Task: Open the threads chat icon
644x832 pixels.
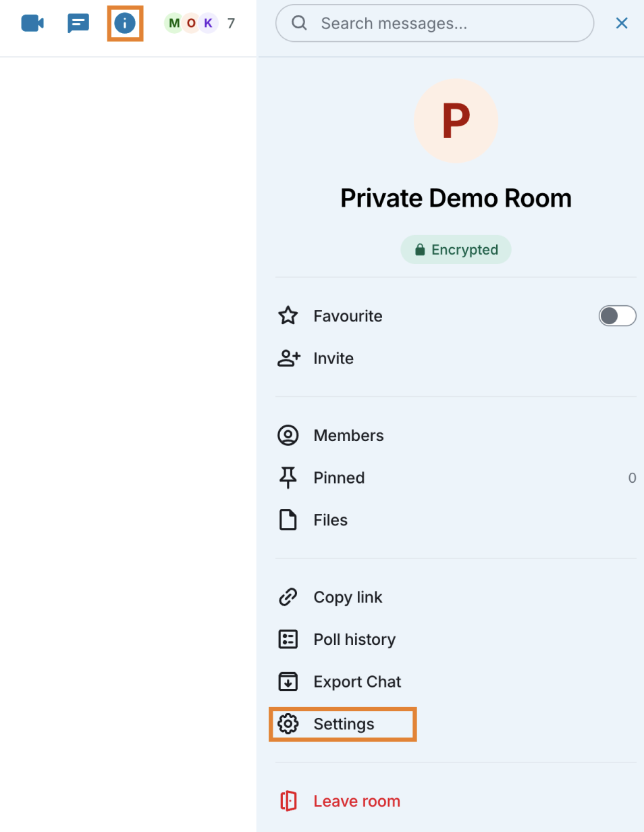Action: tap(78, 24)
